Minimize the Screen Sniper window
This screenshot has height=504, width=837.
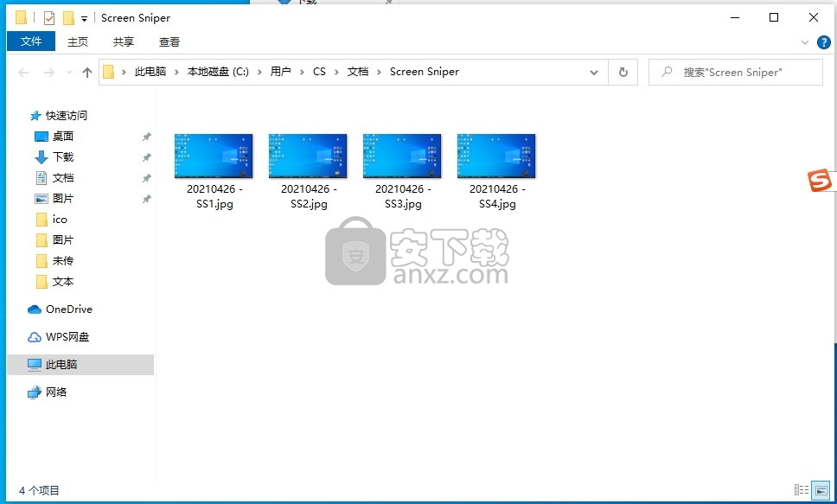point(735,17)
